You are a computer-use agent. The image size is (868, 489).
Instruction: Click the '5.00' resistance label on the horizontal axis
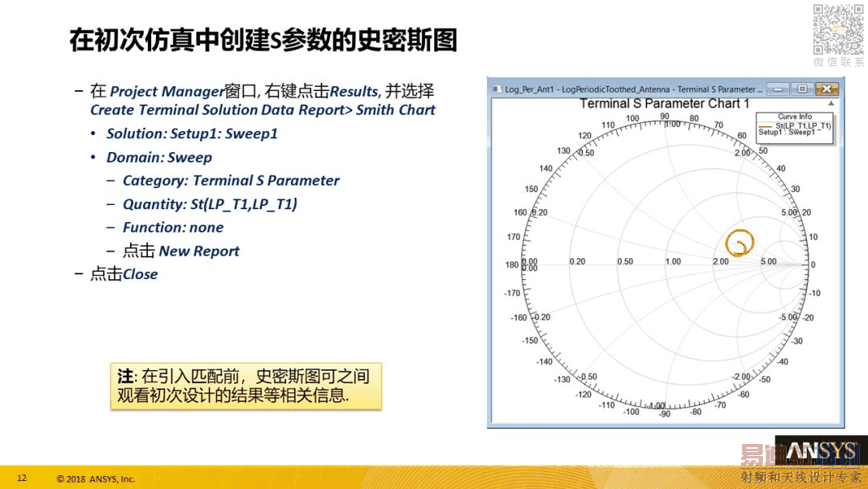point(768,261)
